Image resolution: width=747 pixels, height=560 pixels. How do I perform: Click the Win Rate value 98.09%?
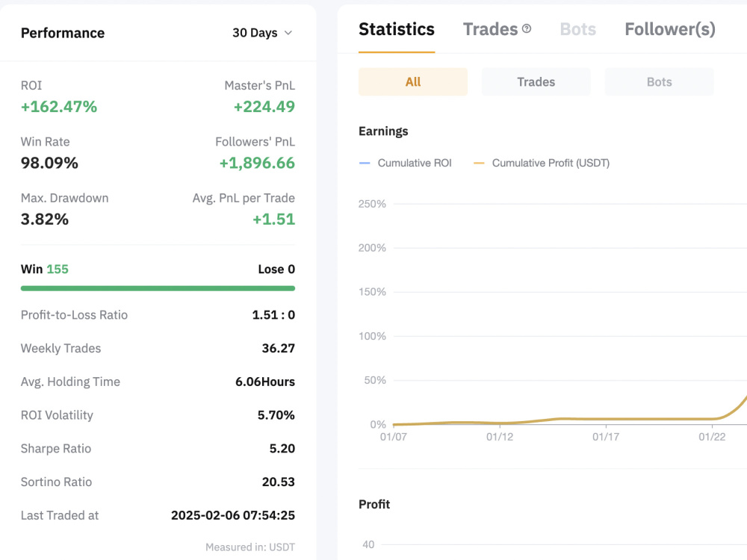tap(49, 163)
